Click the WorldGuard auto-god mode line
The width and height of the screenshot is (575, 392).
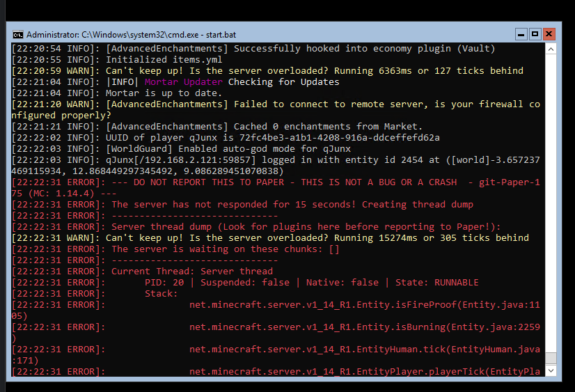pyautogui.click(x=181, y=148)
